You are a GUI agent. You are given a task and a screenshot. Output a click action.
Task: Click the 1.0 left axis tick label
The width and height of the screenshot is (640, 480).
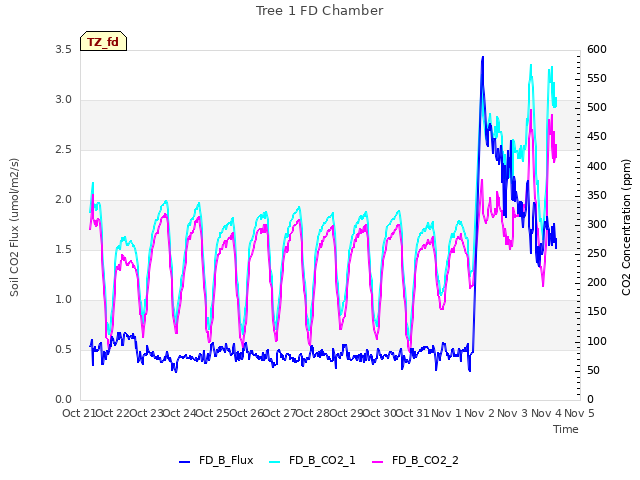point(64,299)
